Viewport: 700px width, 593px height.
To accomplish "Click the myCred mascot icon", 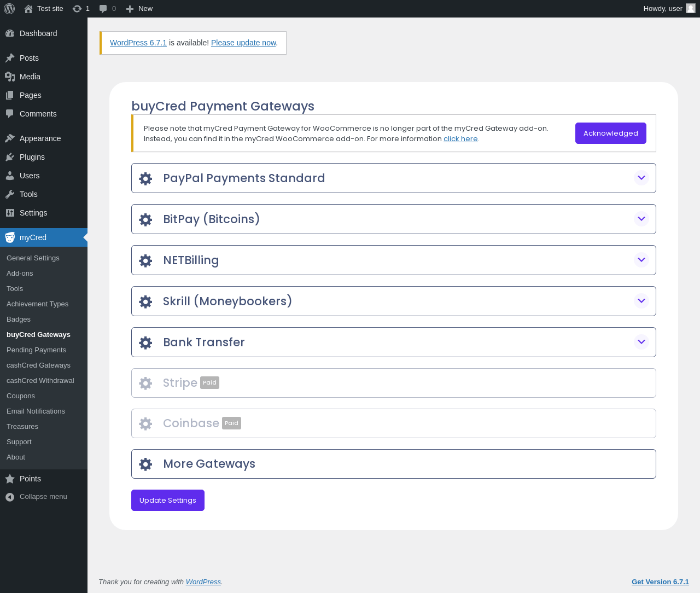I will [x=10, y=237].
